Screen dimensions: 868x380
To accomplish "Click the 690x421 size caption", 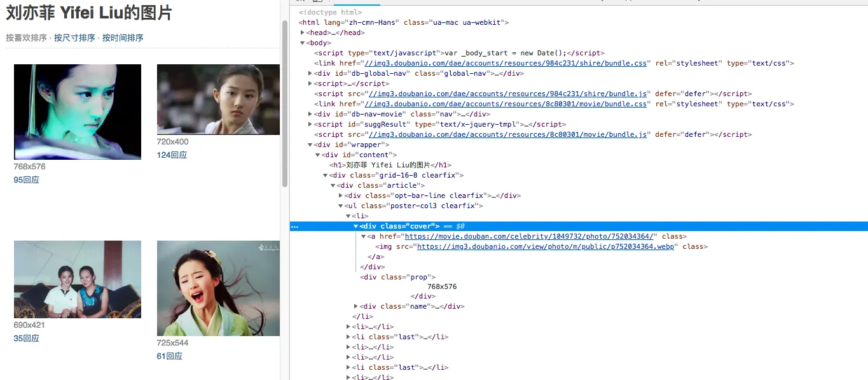I will [x=29, y=325].
